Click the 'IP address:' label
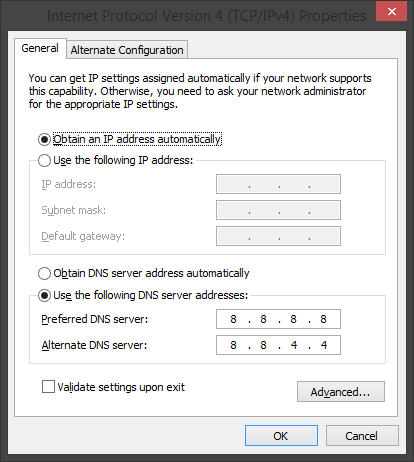The width and height of the screenshot is (414, 462). (x=69, y=184)
